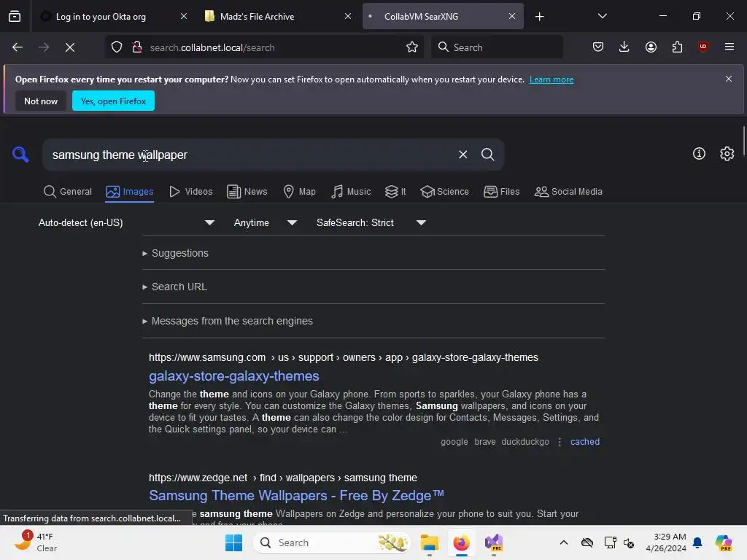The image size is (747, 560).
Task: Click the address bar URL field
Action: (276, 47)
